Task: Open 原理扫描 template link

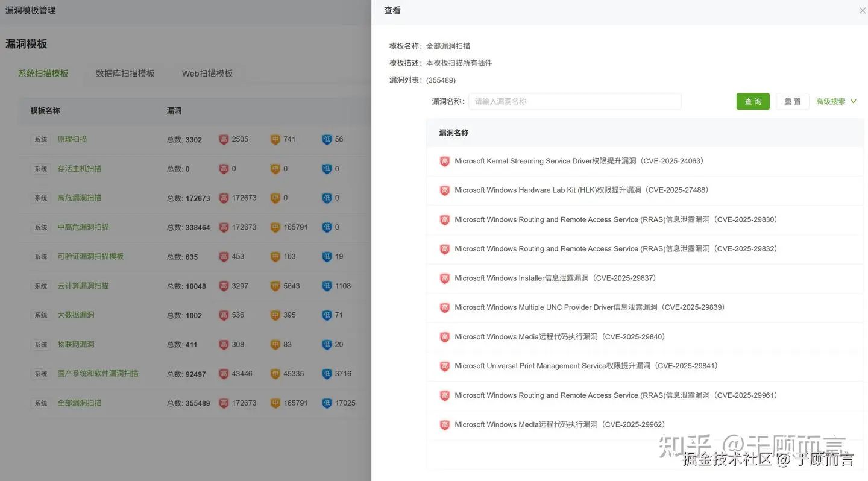Action: (x=72, y=139)
